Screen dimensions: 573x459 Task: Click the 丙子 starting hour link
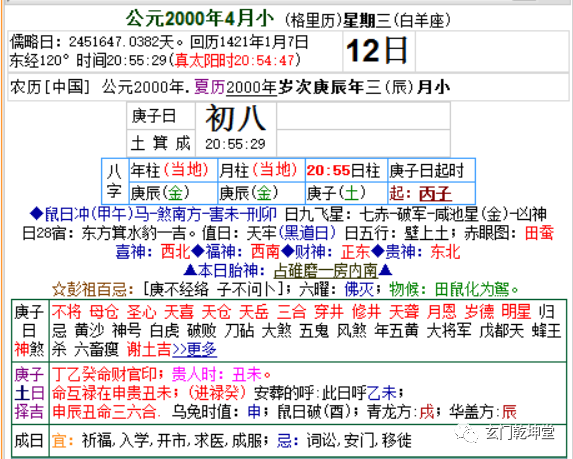tap(435, 194)
